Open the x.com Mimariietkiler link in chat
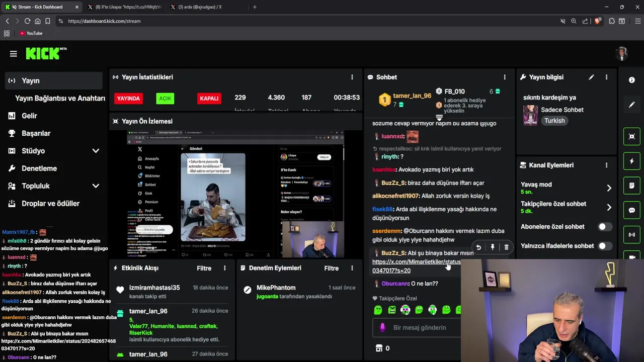Viewport: 644px width, 362px height. (x=416, y=266)
